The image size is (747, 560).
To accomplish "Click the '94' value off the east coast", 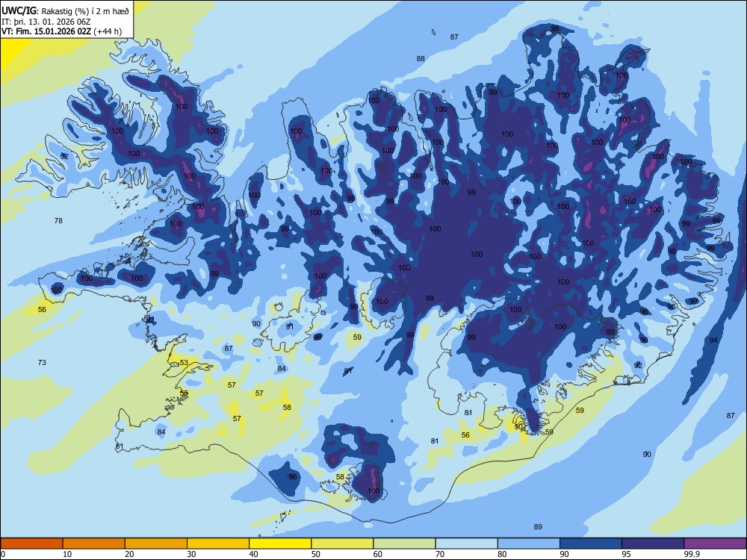I will 713,340.
